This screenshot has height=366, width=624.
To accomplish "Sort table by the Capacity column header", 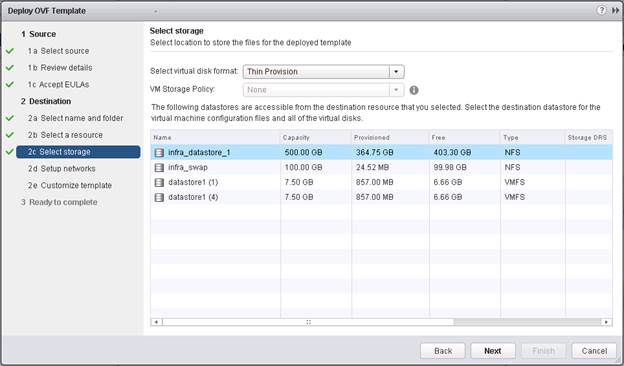I will [296, 138].
